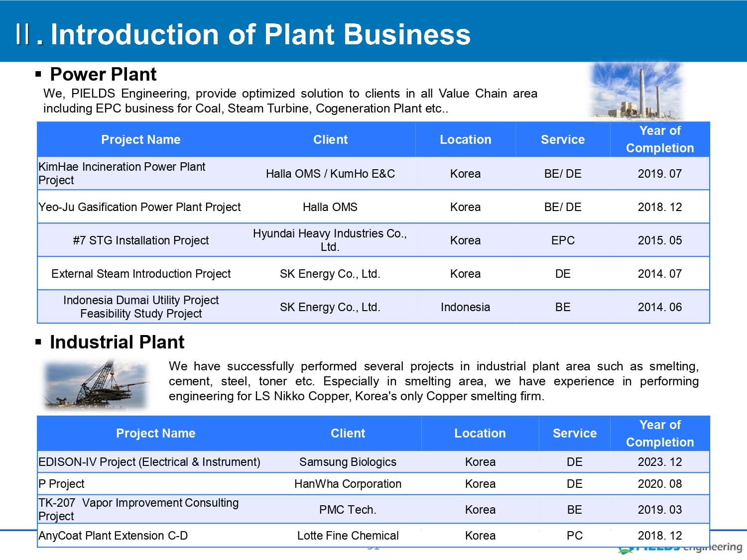Screen dimensions: 747x560
Task: Click 'Hyundai Heavy Industries Co., Ltd.' cell
Action: click(x=330, y=240)
